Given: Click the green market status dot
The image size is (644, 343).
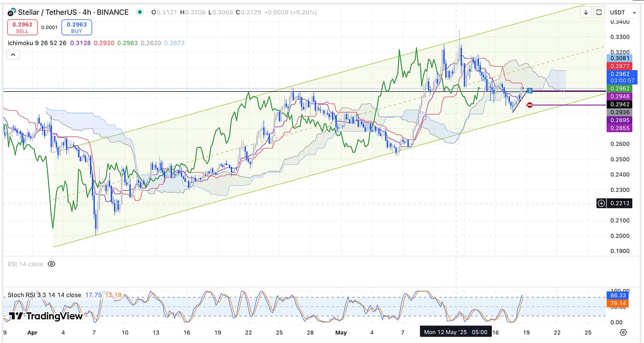Looking at the screenshot, I should coord(139,12).
